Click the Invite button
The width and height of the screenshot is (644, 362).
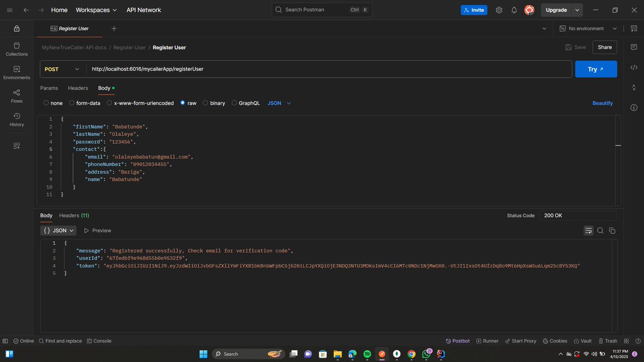click(x=474, y=10)
